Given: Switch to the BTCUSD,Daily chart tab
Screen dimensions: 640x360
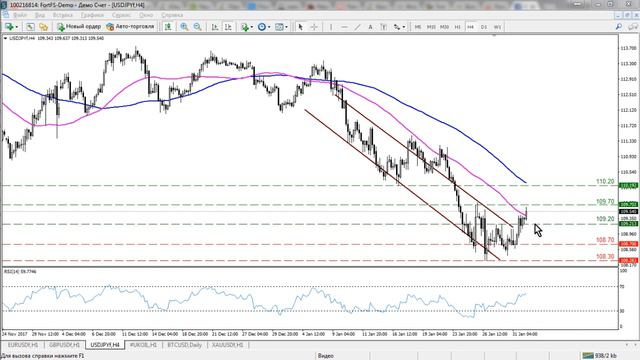Looking at the screenshot, I should pos(184,345).
